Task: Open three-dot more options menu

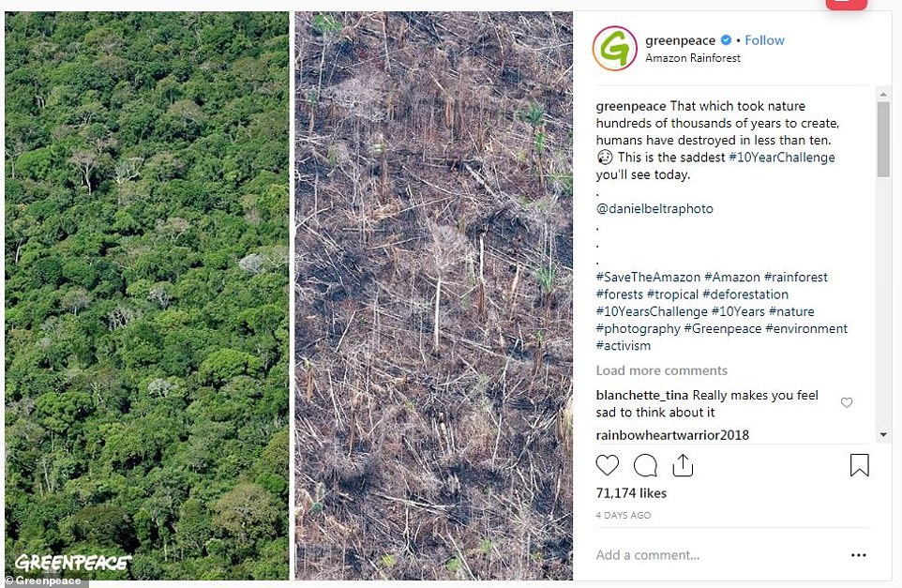Action: pyautogui.click(x=858, y=555)
